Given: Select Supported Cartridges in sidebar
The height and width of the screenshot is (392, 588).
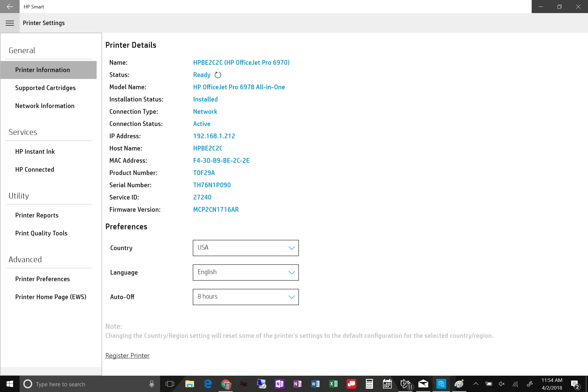Looking at the screenshot, I should [45, 88].
